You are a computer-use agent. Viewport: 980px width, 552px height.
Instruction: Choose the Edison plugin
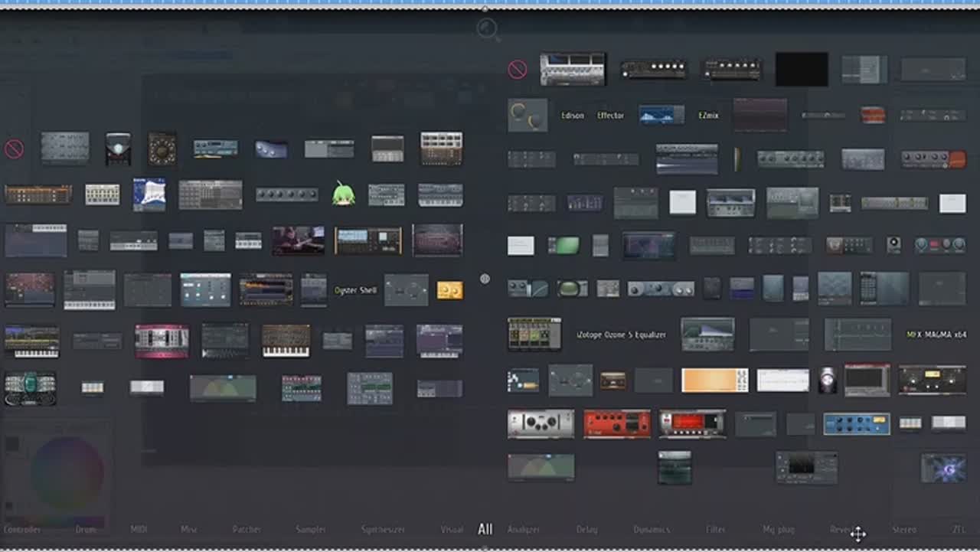pyautogui.click(x=572, y=116)
